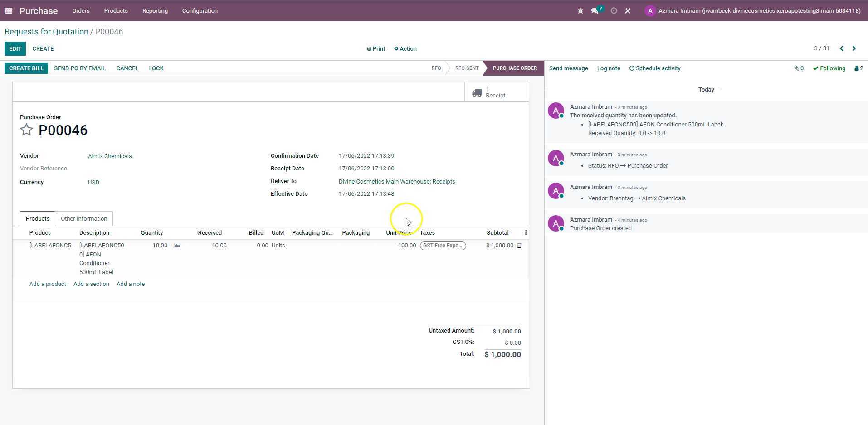
Task: Open the Configuration menu
Action: [200, 11]
